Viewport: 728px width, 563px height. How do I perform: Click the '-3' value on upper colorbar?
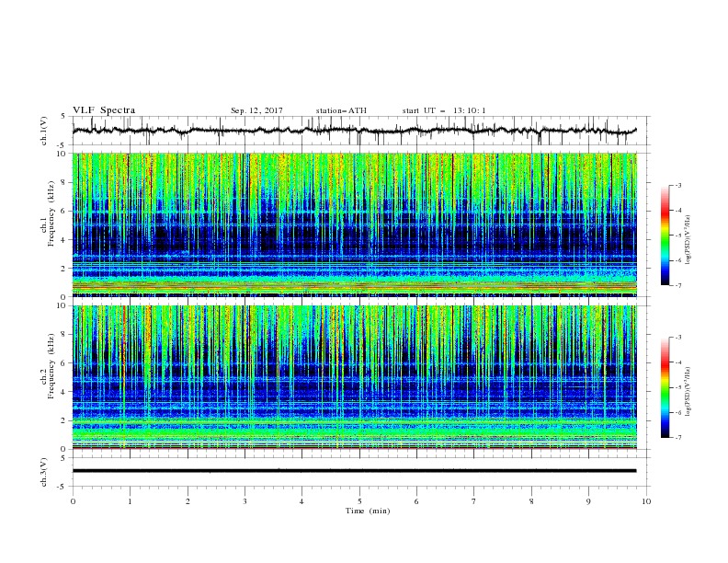[x=678, y=185]
